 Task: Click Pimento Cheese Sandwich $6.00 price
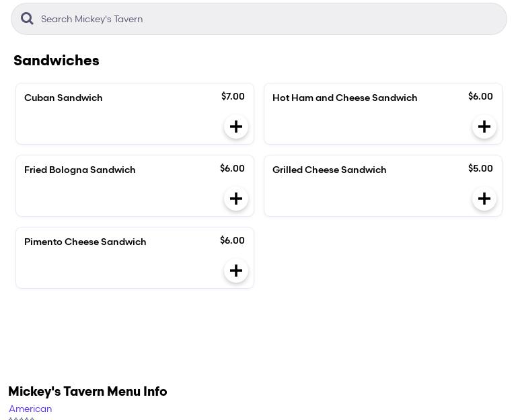pyautogui.click(x=232, y=240)
